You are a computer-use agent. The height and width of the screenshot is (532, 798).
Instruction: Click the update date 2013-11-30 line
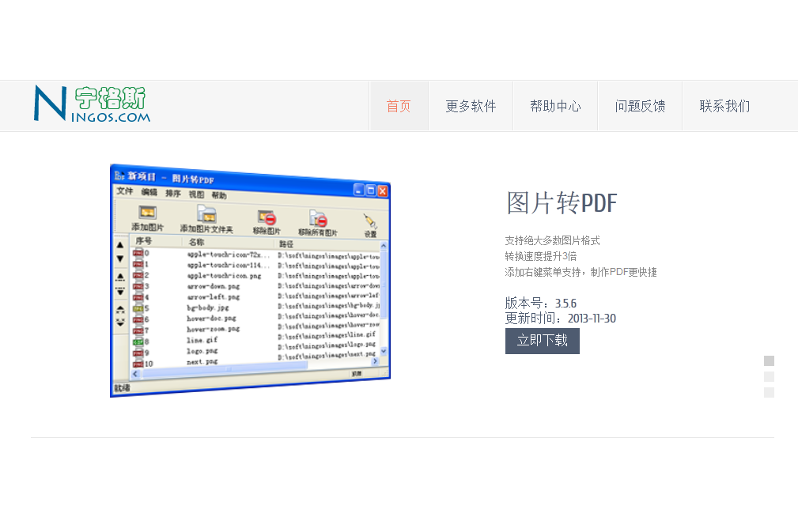tap(560, 319)
